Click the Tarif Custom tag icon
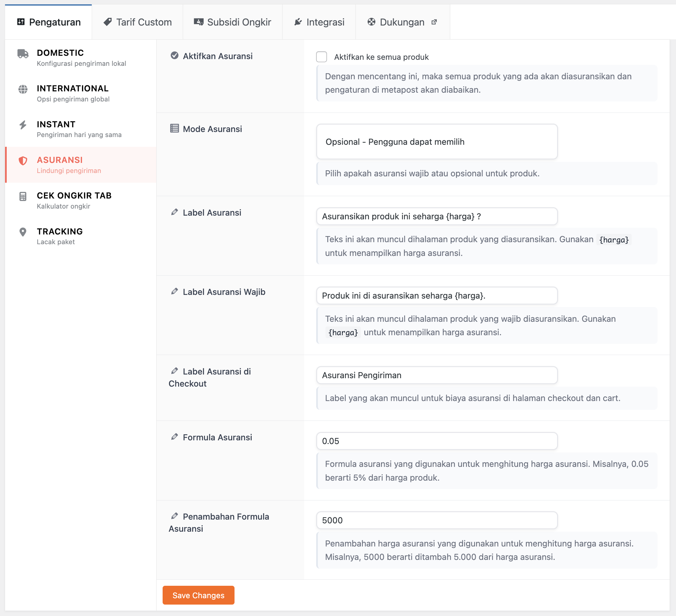 [108, 22]
